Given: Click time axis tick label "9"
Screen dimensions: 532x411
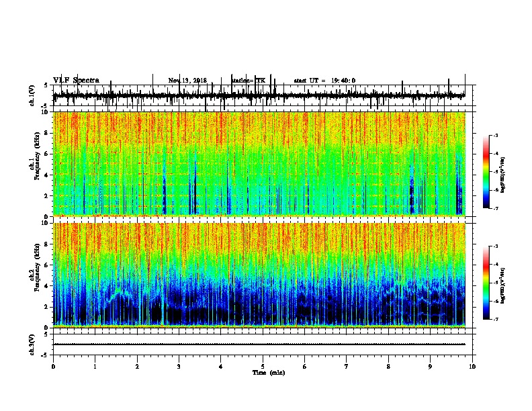Looking at the screenshot, I should [430, 367].
